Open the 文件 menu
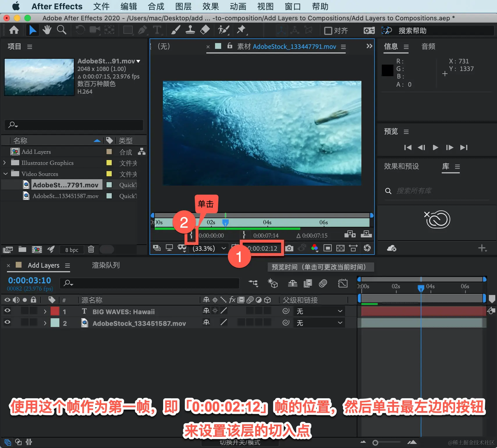 pyautogui.click(x=101, y=6)
